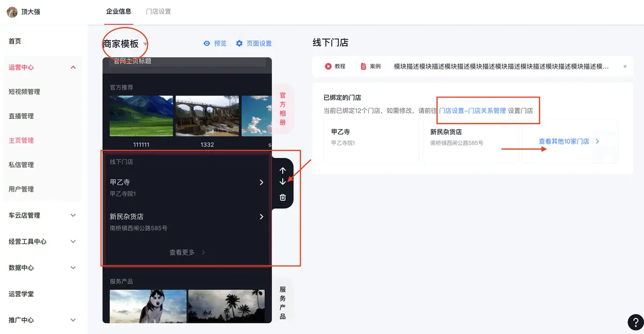Screen dimensions: 644x334
Task: Click the 预览 text button
Action: click(x=220, y=43)
